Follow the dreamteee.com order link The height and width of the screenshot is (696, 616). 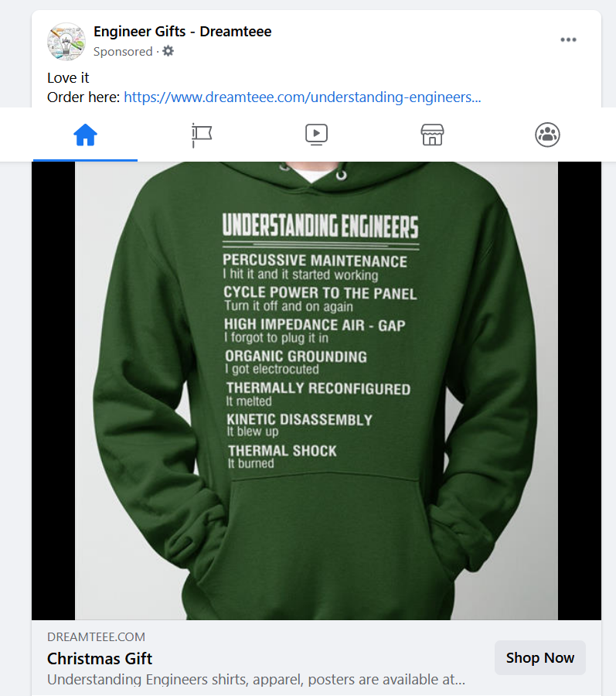(x=302, y=97)
